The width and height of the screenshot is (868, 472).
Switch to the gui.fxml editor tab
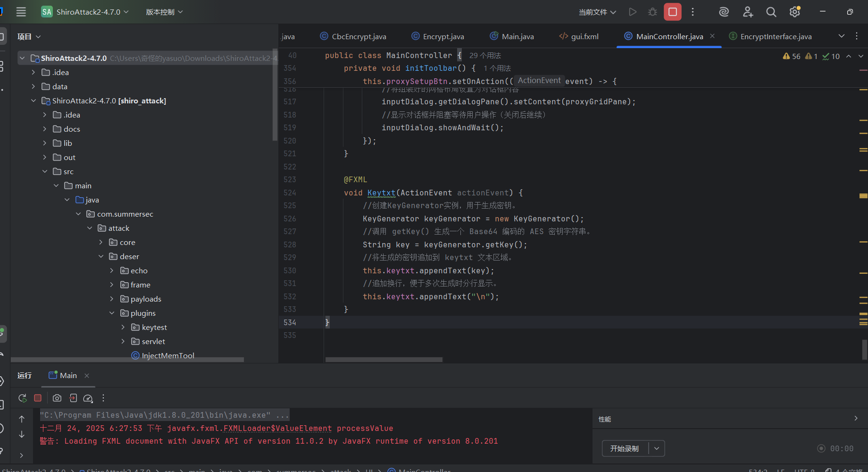tap(584, 36)
